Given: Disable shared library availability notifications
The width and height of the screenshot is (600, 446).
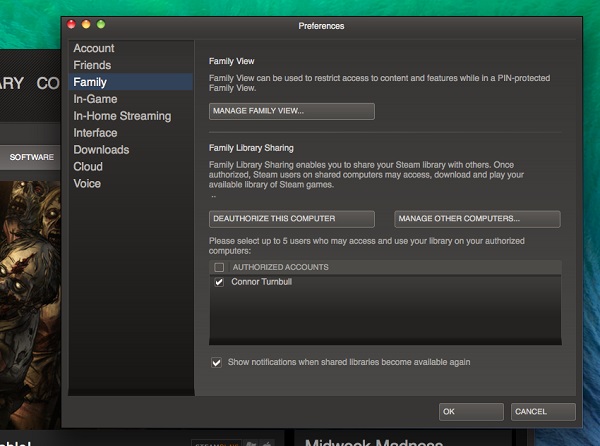Looking at the screenshot, I should [x=216, y=362].
